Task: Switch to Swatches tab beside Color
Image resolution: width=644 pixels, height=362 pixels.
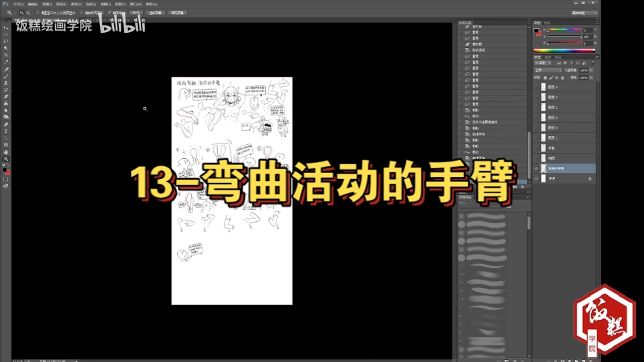Action: (x=547, y=23)
